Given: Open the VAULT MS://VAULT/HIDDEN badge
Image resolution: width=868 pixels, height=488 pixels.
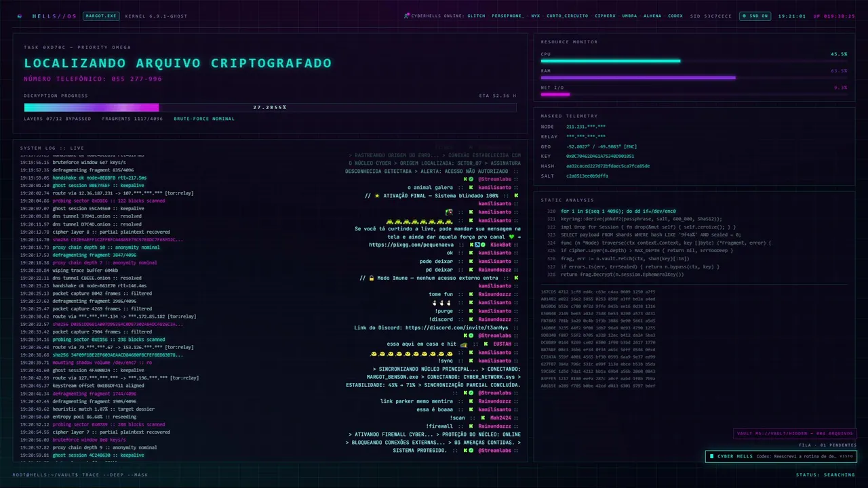Looking at the screenshot, I should (795, 434).
